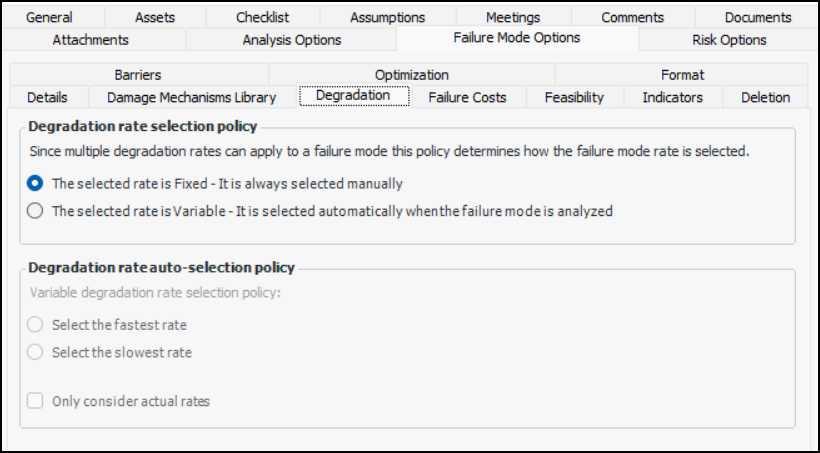Open the Failure Costs sub-tab
Viewport: 820px width, 453px height.
click(x=467, y=97)
